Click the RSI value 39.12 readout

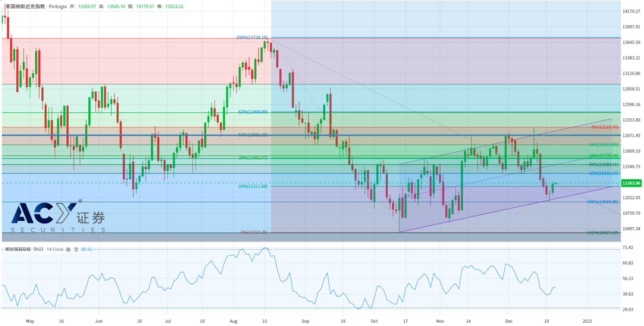[x=86, y=249]
